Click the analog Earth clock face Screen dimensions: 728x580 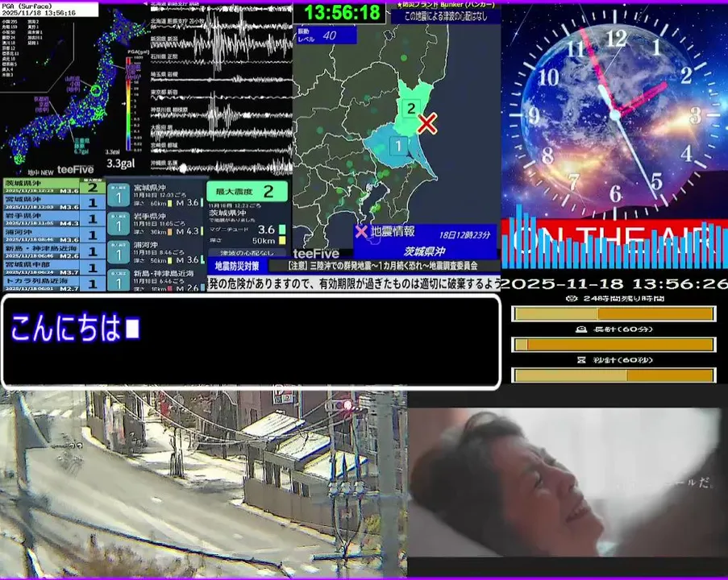[614, 114]
